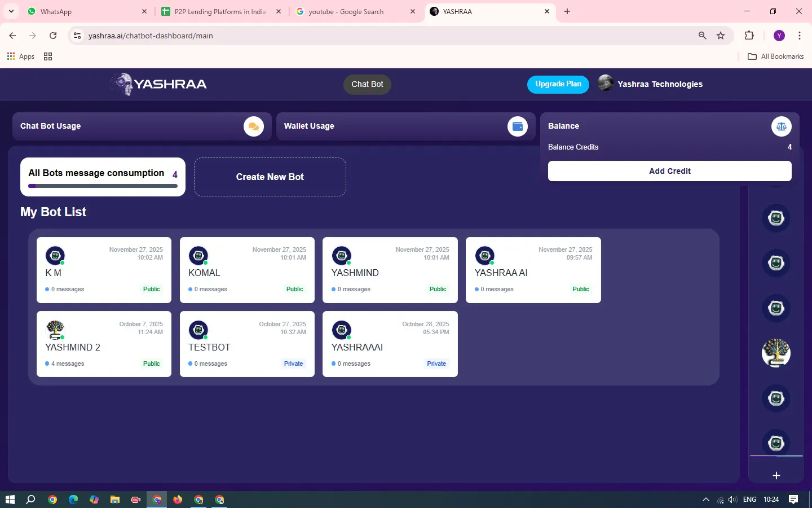
Task: Click Create New Bot
Action: 270,177
